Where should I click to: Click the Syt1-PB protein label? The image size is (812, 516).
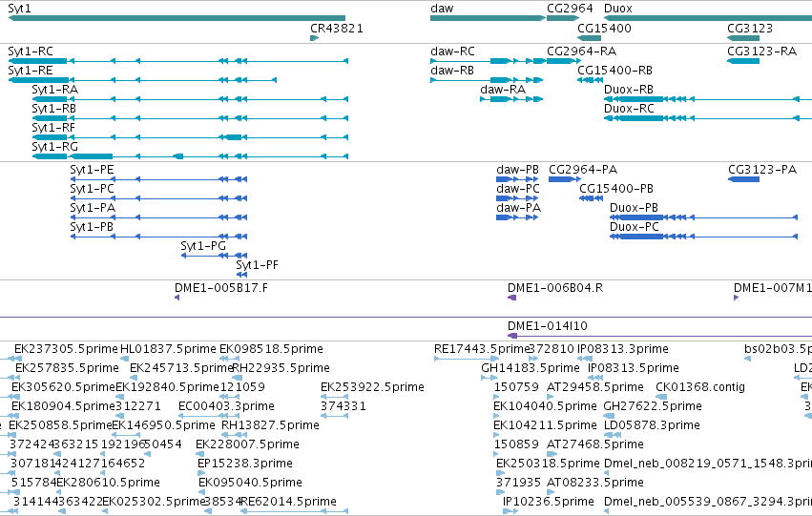(92, 227)
